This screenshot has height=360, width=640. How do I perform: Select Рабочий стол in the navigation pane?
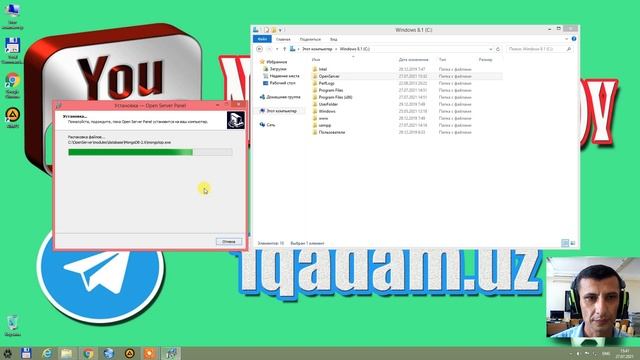point(282,83)
